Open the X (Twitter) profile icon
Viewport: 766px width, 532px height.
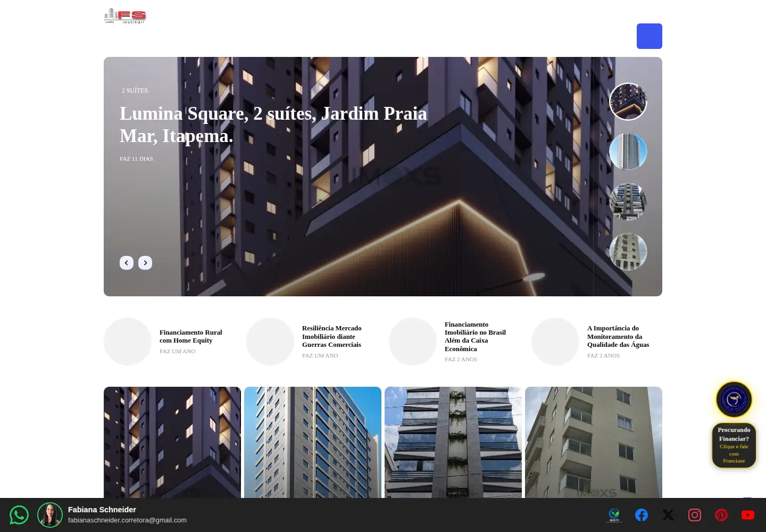coord(668,515)
